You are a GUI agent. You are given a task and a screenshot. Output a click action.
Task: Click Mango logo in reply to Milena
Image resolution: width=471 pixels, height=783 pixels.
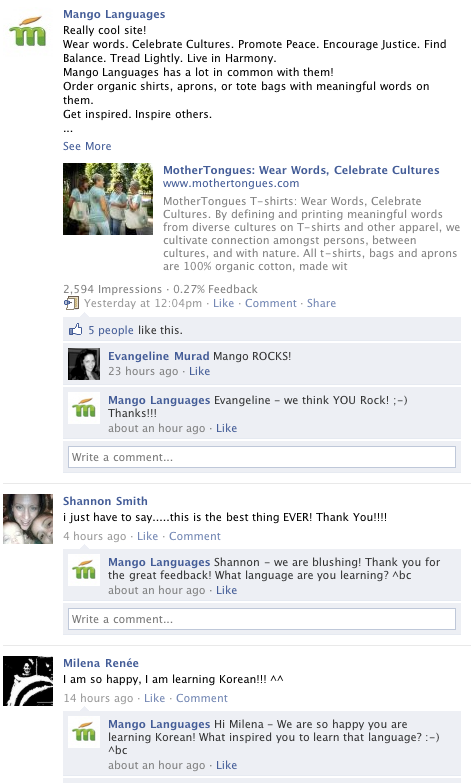pyautogui.click(x=84, y=732)
